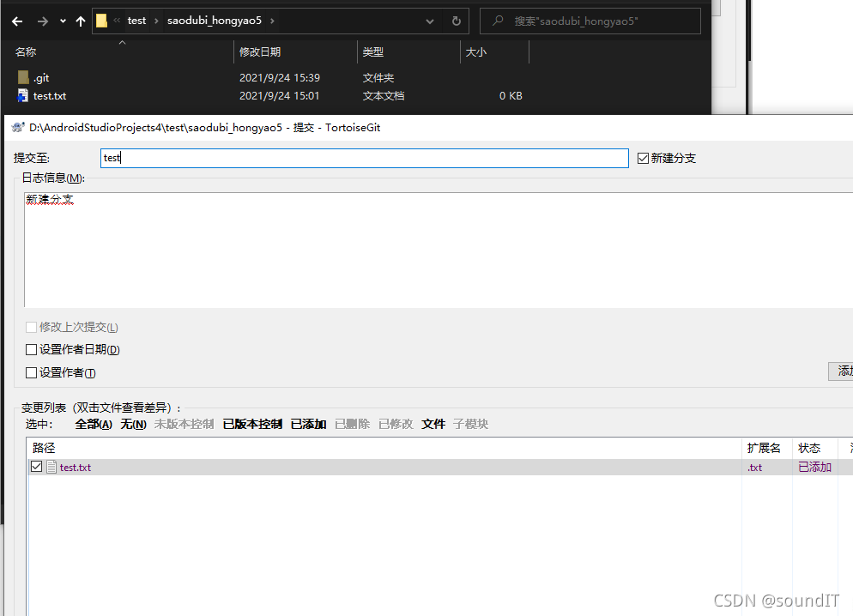Click the Explorer search box
This screenshot has width=853, height=616.
(x=590, y=21)
